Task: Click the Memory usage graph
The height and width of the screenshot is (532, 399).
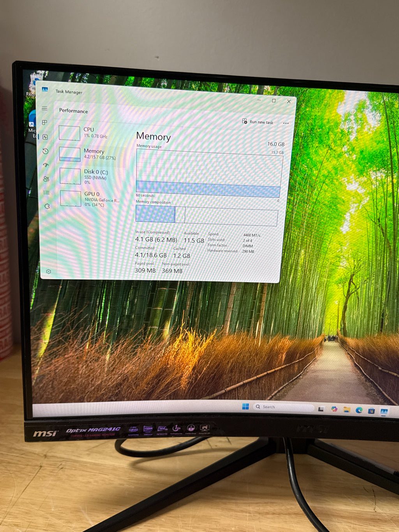Action: [x=209, y=173]
